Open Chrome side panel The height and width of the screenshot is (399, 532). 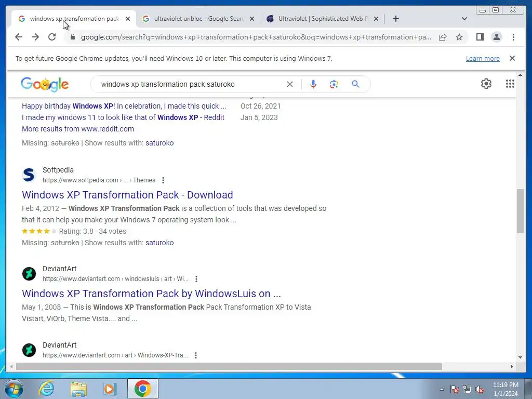click(x=480, y=37)
